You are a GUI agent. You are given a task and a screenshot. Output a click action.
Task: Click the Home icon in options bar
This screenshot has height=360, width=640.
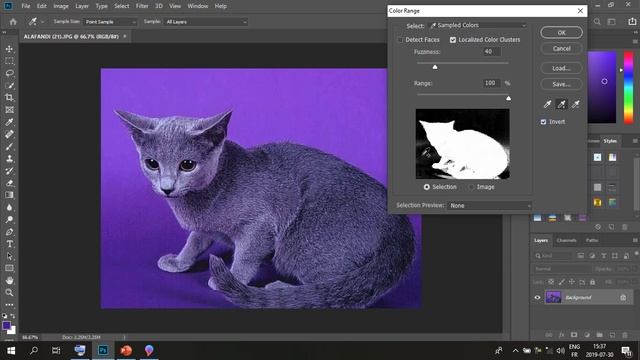coord(13,22)
